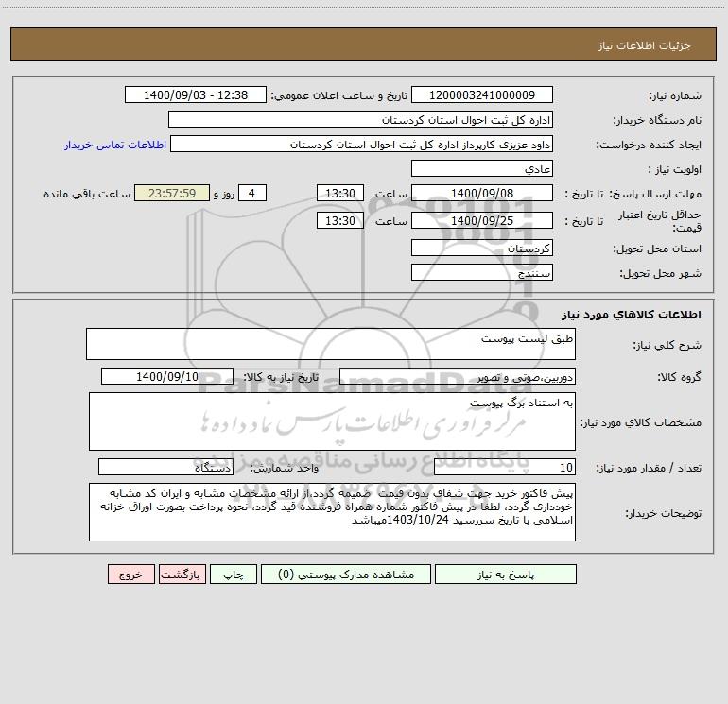Screen dimensions: 728x704
Task: Click quantity field showing 10
Action: click(x=505, y=467)
